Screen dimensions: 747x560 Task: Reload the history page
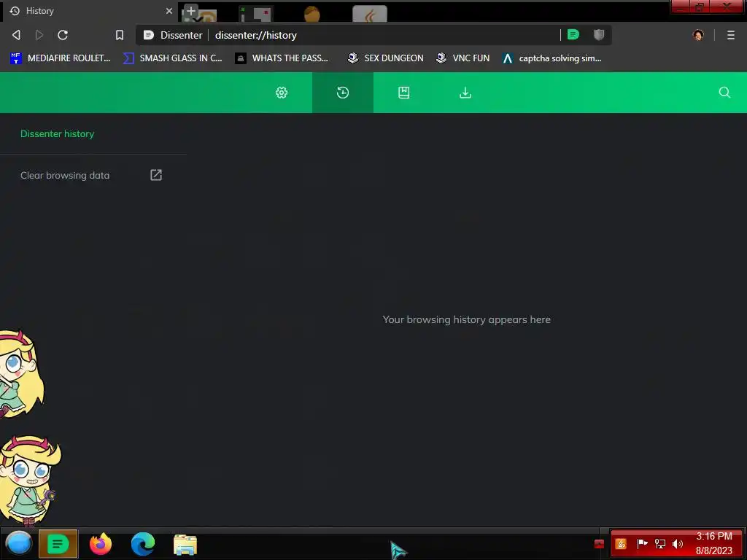tap(63, 35)
